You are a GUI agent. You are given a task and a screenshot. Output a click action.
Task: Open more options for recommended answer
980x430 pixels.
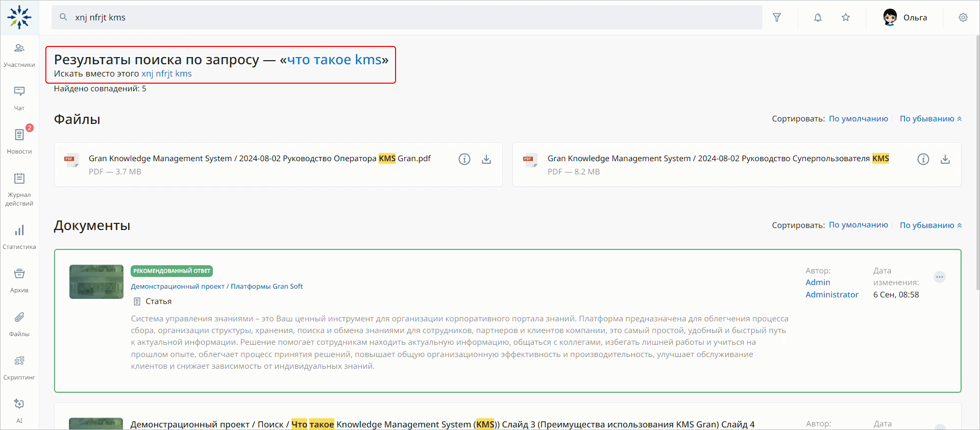(x=940, y=277)
